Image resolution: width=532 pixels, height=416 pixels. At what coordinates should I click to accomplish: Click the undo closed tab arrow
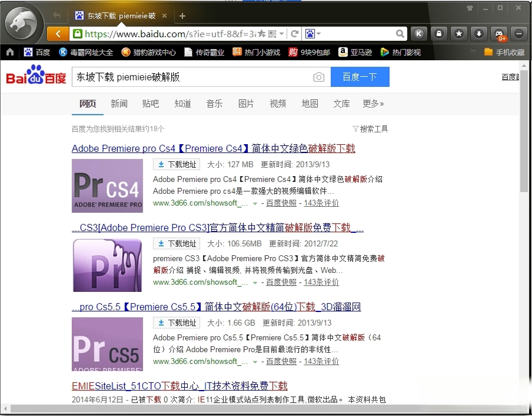57,15
